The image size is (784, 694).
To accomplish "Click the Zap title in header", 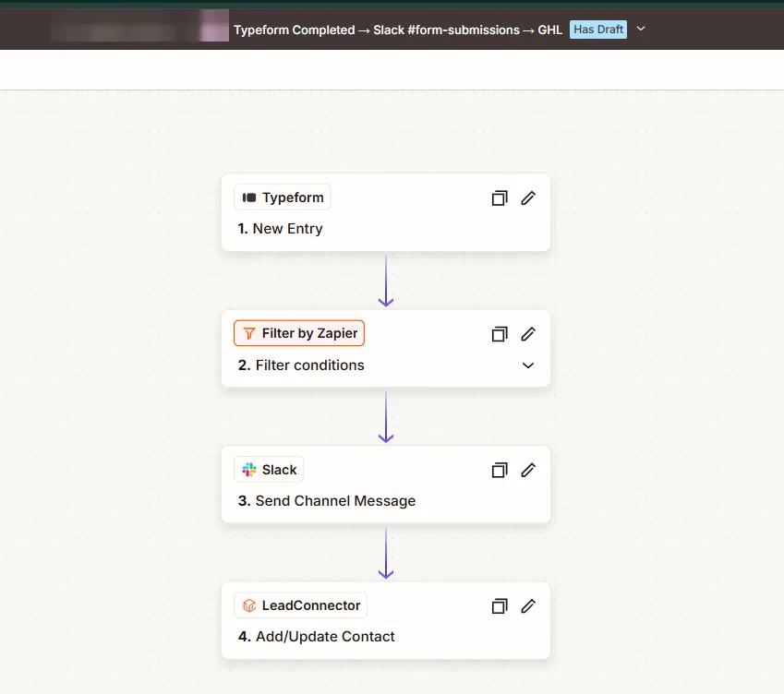I will [397, 30].
